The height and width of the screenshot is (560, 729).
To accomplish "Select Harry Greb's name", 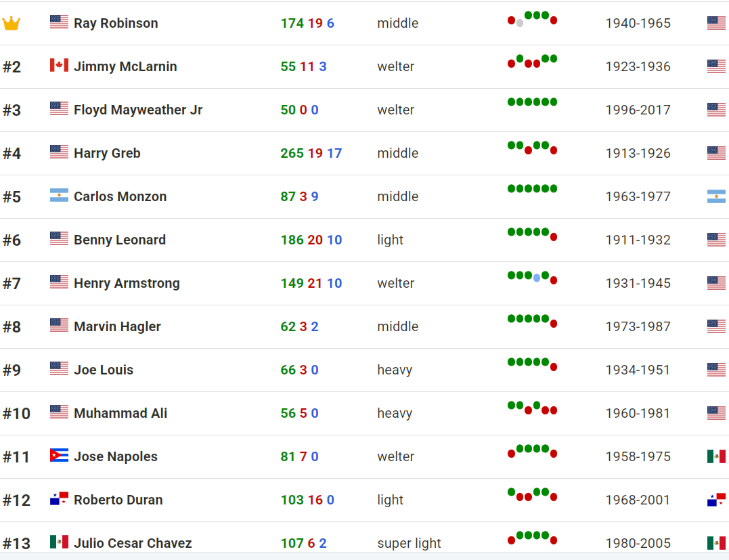I will pyautogui.click(x=107, y=153).
